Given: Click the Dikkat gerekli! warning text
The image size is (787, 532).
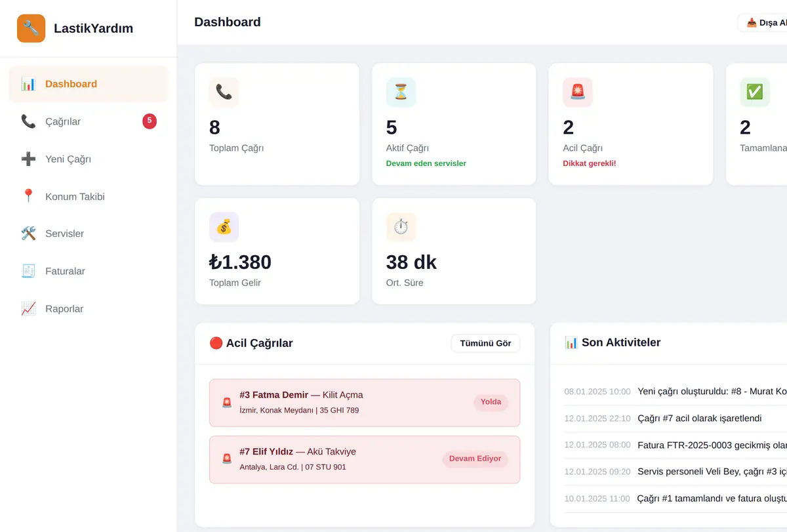Looking at the screenshot, I should coord(590,163).
